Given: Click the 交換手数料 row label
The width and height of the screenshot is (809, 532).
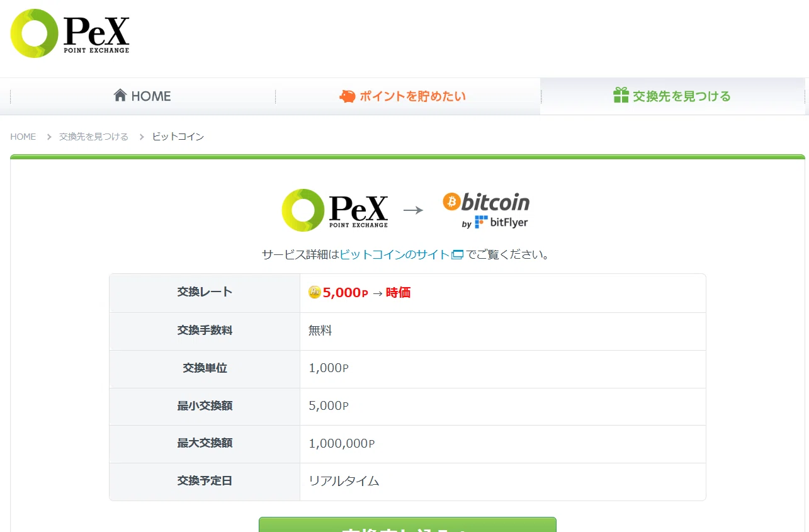Looking at the screenshot, I should (x=205, y=331).
